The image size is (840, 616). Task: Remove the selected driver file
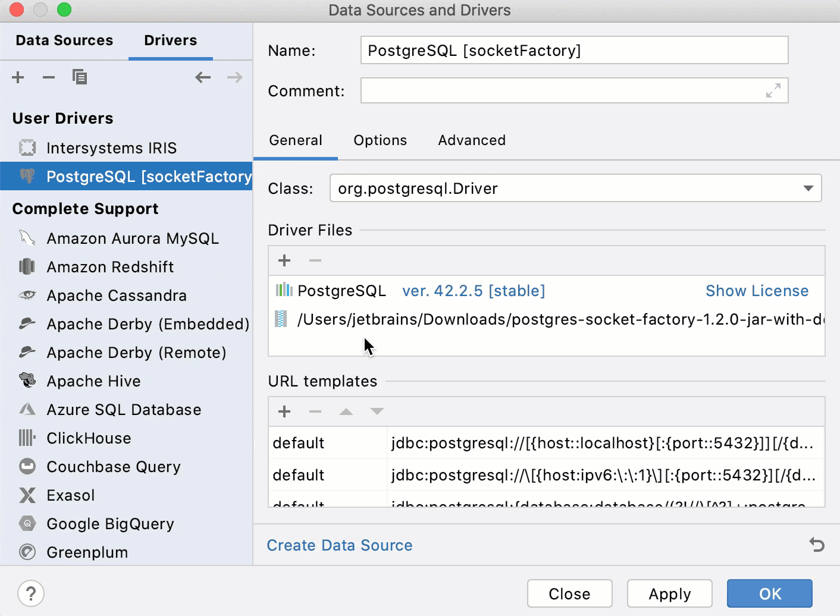(315, 260)
